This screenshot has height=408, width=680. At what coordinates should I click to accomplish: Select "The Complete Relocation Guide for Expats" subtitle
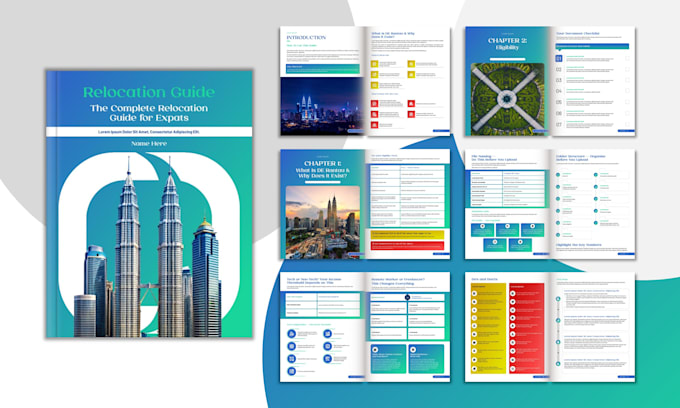[x=149, y=113]
